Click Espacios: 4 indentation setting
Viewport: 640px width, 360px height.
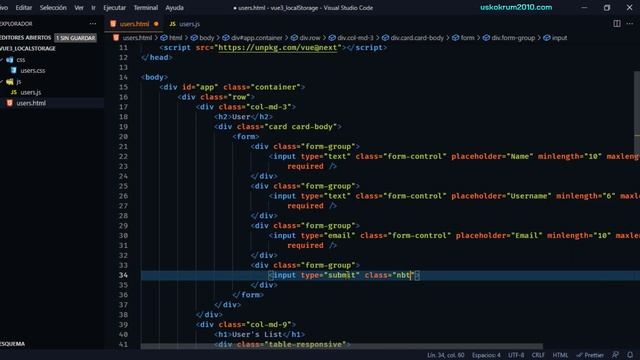point(486,355)
